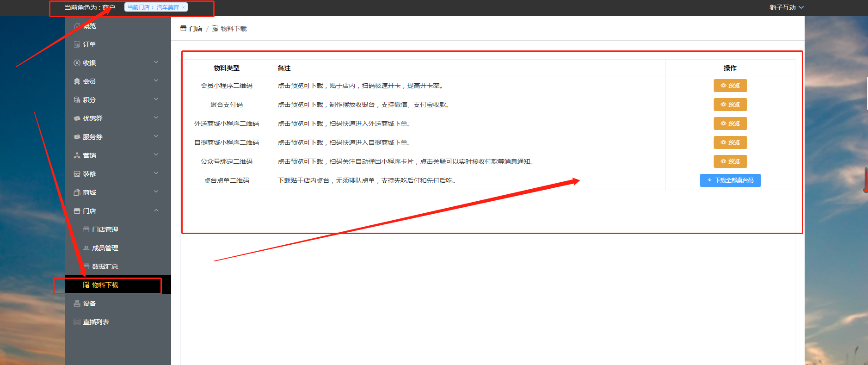
Task: Click the 聚合支付码 cell text
Action: coord(227,105)
